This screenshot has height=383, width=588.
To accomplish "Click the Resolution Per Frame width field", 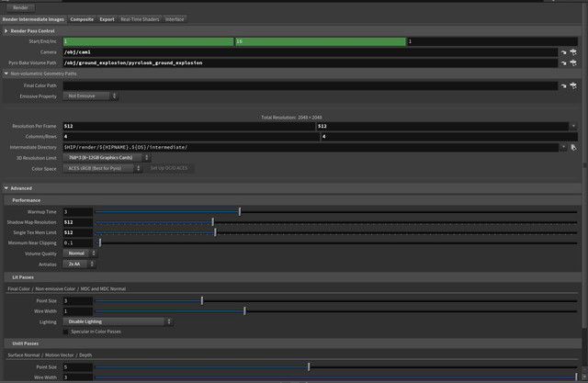I will (x=189, y=127).
